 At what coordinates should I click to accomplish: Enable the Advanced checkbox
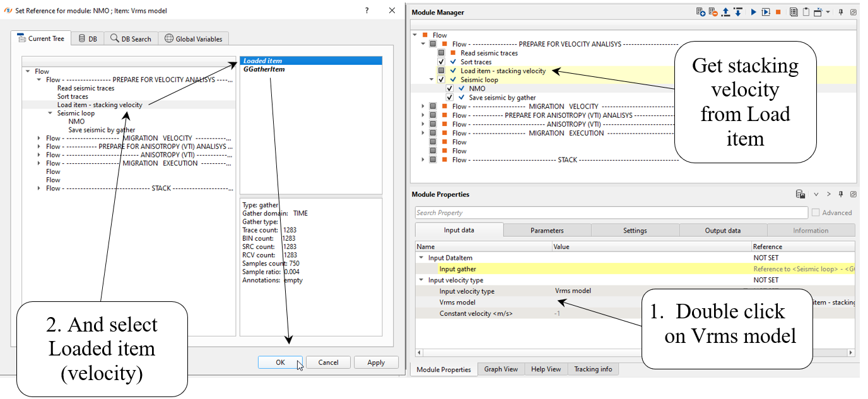[816, 213]
